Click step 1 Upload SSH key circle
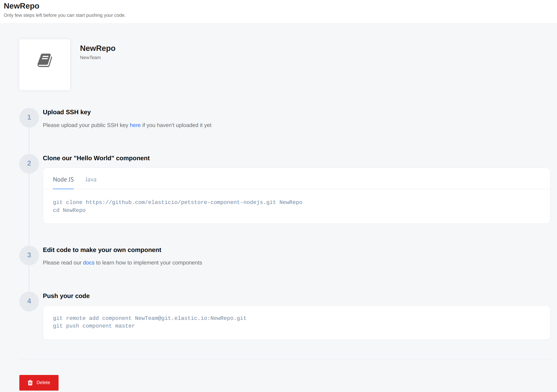This screenshot has width=557, height=392. (x=29, y=118)
